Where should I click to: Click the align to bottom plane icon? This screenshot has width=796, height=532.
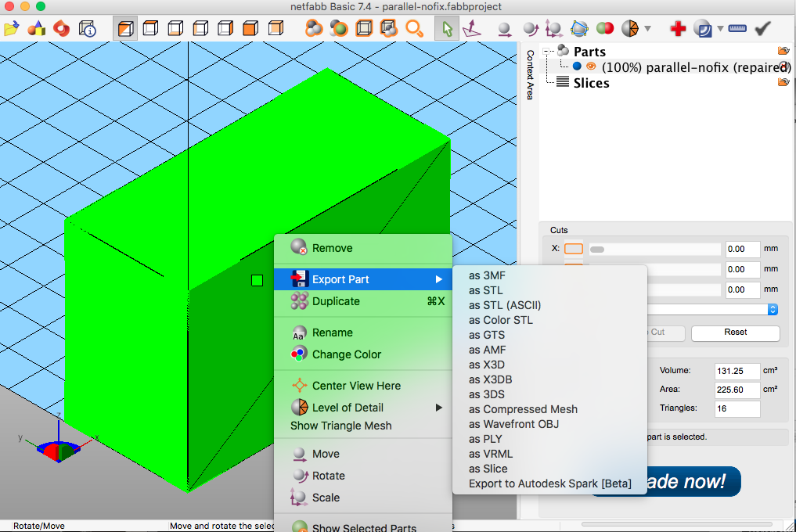click(472, 28)
